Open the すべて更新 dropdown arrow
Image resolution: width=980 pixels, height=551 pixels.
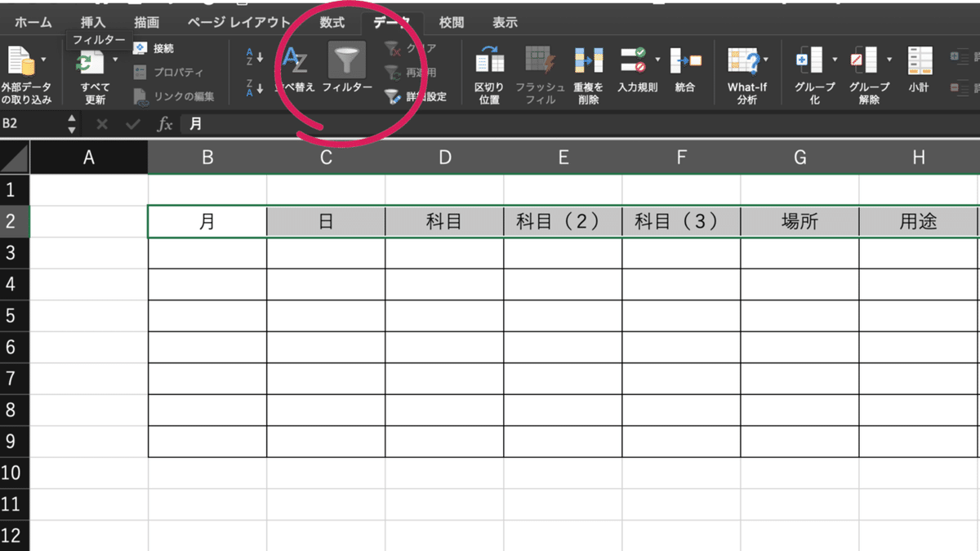coord(115,60)
